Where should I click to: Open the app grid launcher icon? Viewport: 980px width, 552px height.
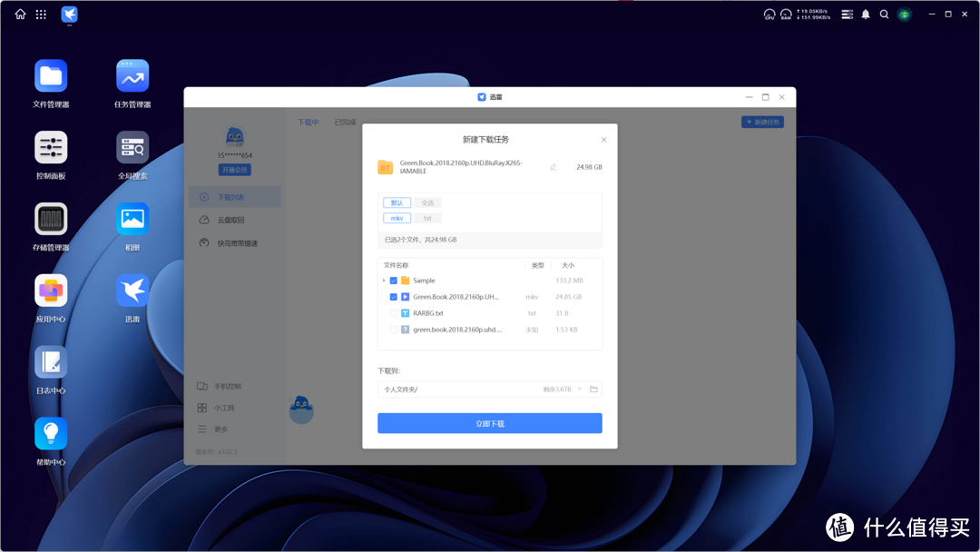41,14
